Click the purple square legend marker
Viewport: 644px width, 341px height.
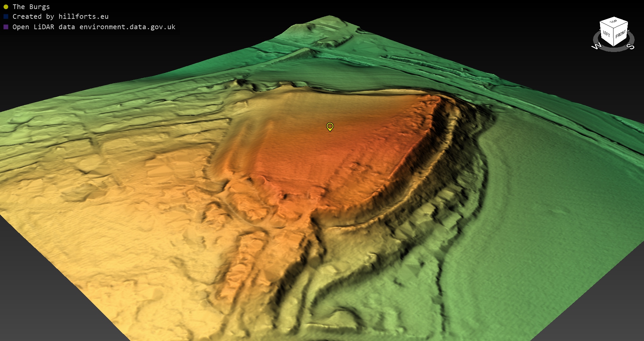click(6, 27)
